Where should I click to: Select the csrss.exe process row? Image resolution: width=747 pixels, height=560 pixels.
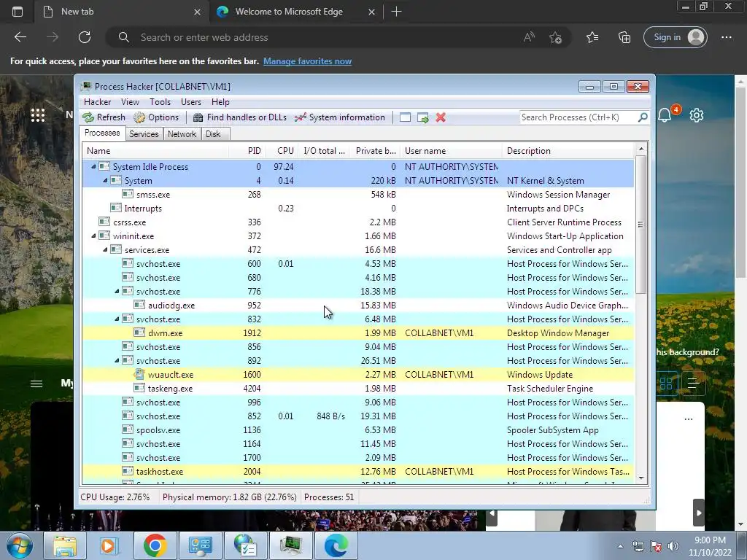[358, 222]
